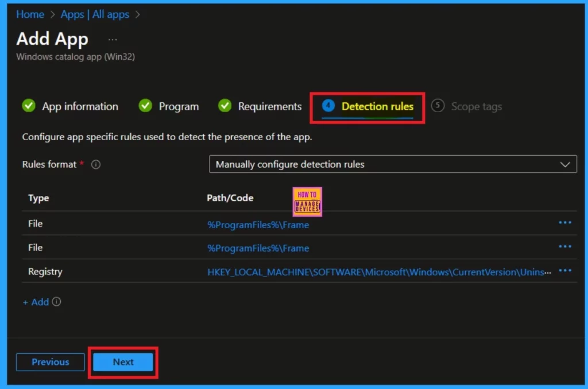The image size is (588, 389).
Task: Open the Registry rule's three-dot menu
Action: coord(565,271)
